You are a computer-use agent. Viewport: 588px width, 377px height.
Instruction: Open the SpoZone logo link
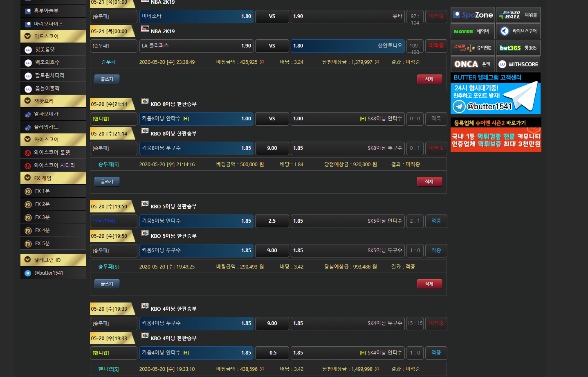[x=473, y=15]
